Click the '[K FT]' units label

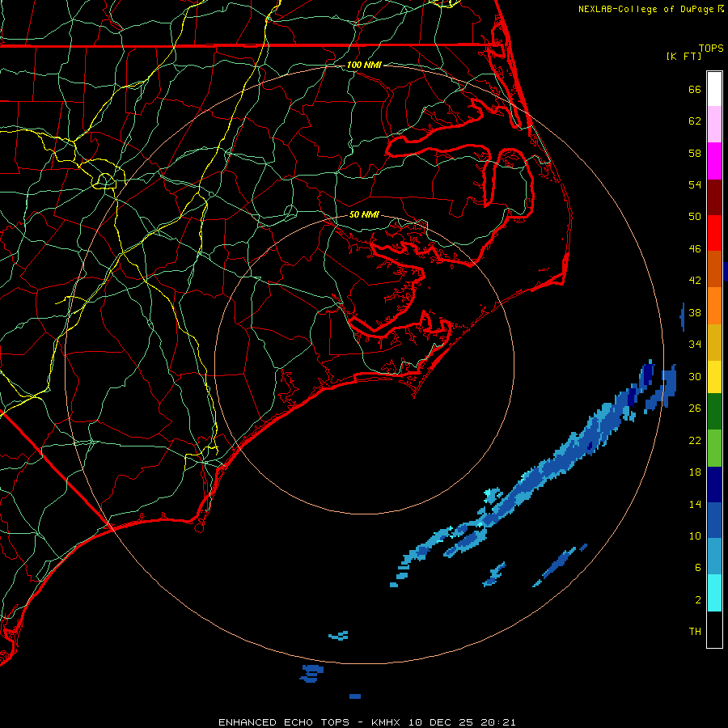pos(684,56)
